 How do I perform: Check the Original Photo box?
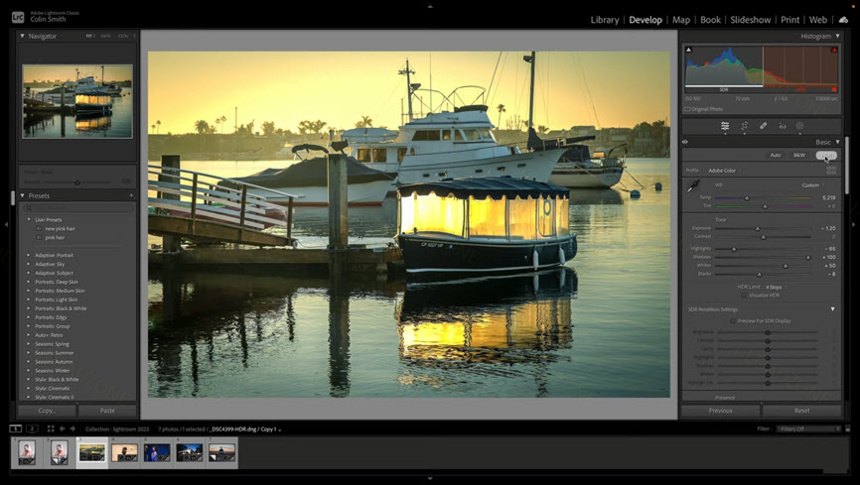pos(687,109)
